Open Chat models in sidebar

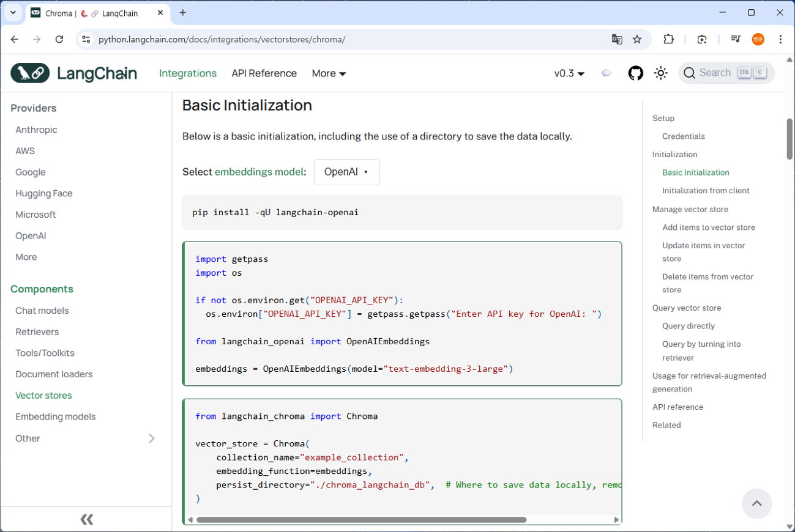point(42,311)
